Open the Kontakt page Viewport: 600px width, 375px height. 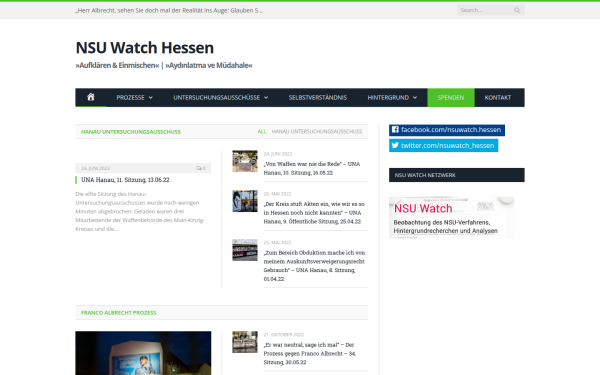(498, 98)
